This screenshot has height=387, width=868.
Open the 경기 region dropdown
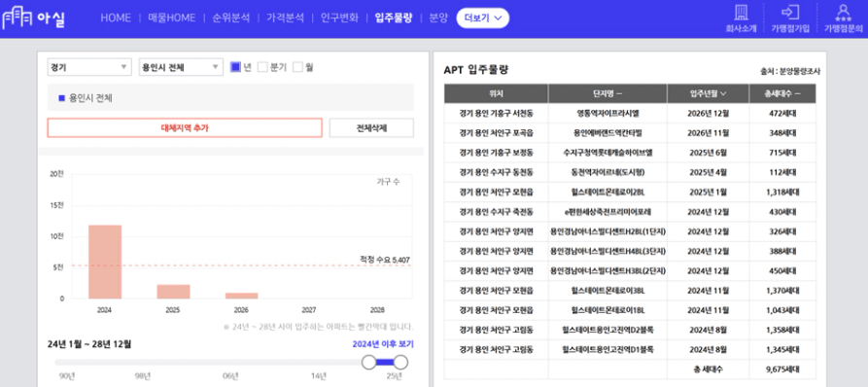tap(89, 67)
